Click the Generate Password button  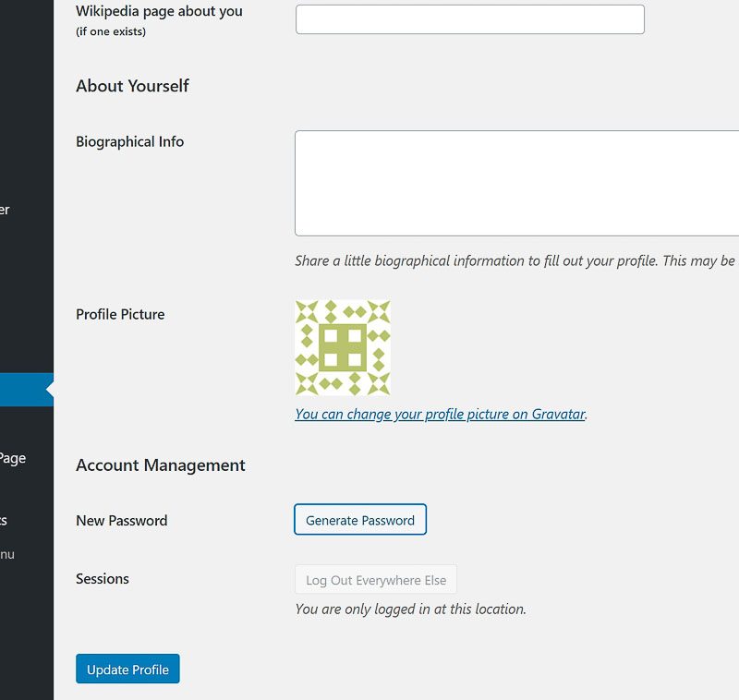click(x=360, y=520)
